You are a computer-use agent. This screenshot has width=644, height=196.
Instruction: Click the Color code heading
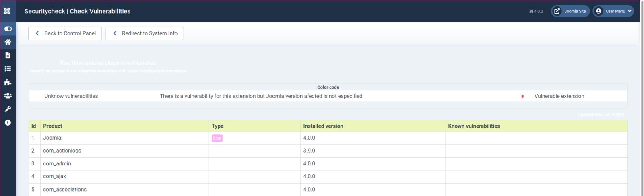328,87
